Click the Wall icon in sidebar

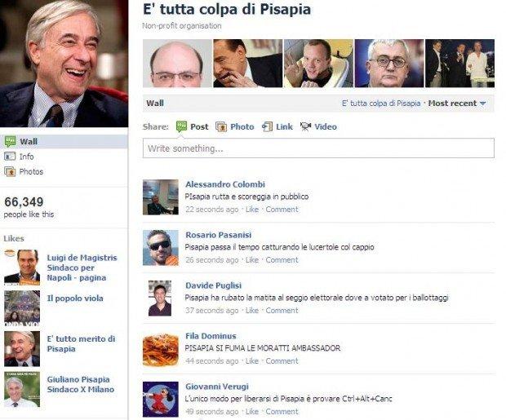point(10,141)
